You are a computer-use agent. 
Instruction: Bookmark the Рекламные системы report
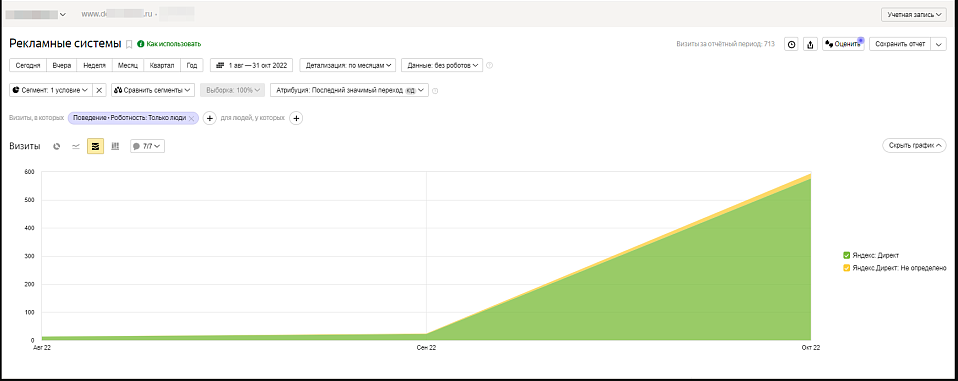click(129, 44)
